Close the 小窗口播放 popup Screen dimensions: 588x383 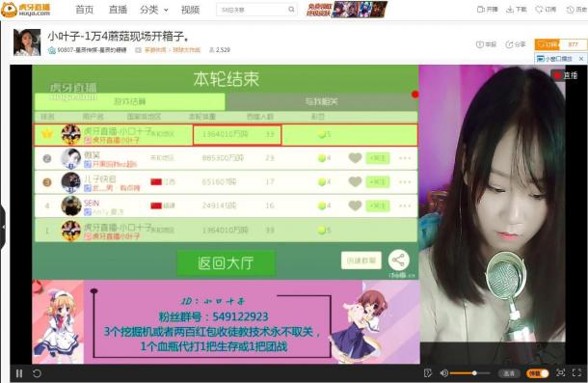[581, 59]
